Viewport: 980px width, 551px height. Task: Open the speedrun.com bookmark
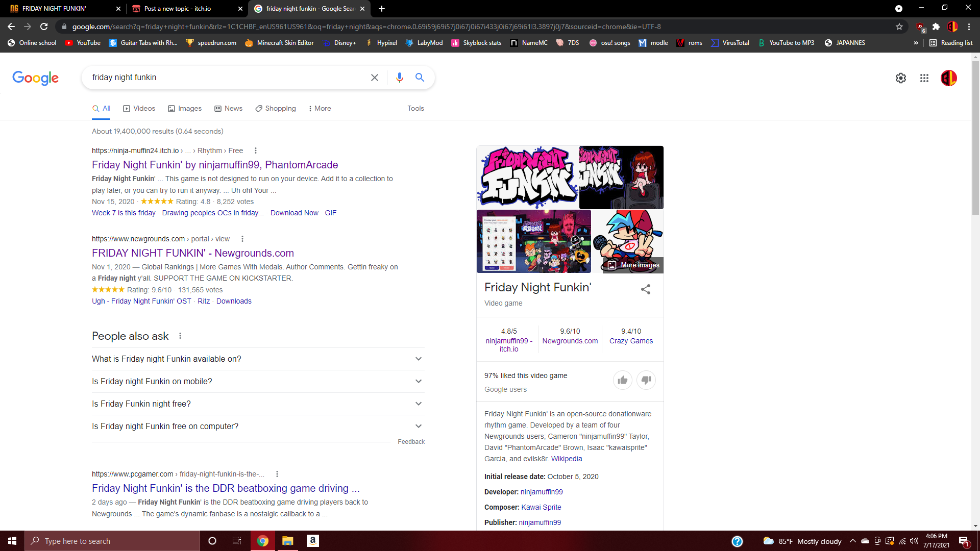coord(211,43)
